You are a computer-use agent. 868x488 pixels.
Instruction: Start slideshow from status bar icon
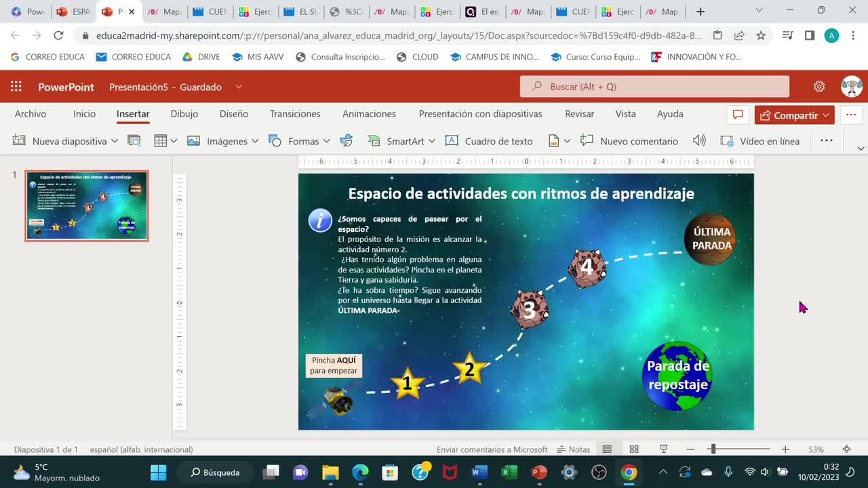[x=664, y=449]
